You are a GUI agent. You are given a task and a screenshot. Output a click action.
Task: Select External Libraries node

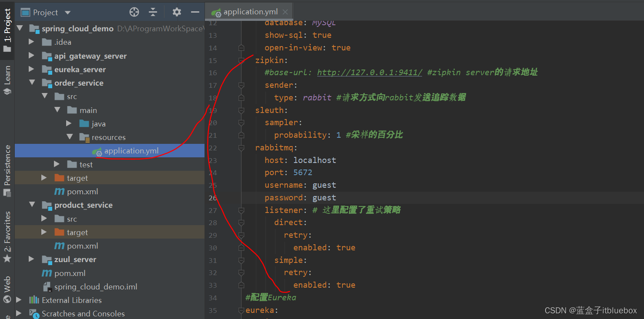72,300
